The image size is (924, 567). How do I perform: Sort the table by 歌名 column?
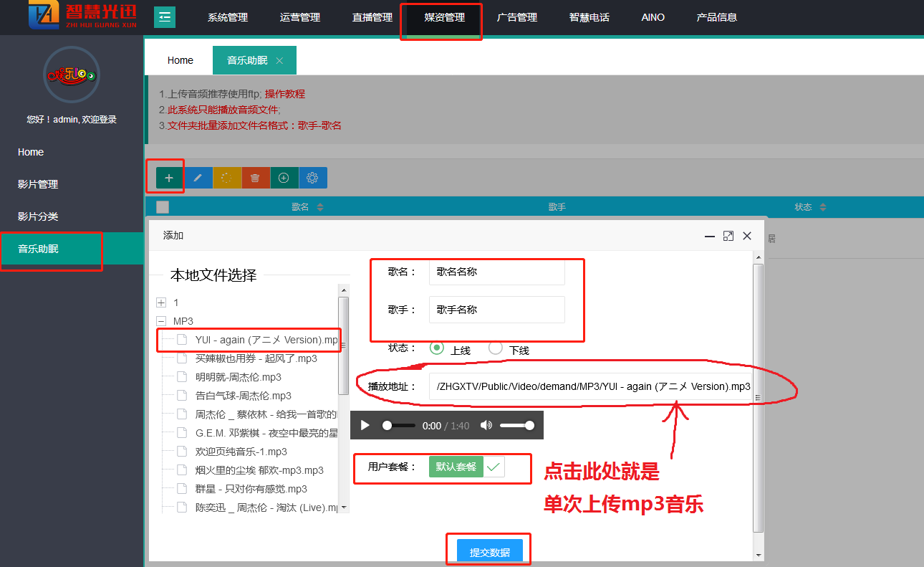point(319,207)
